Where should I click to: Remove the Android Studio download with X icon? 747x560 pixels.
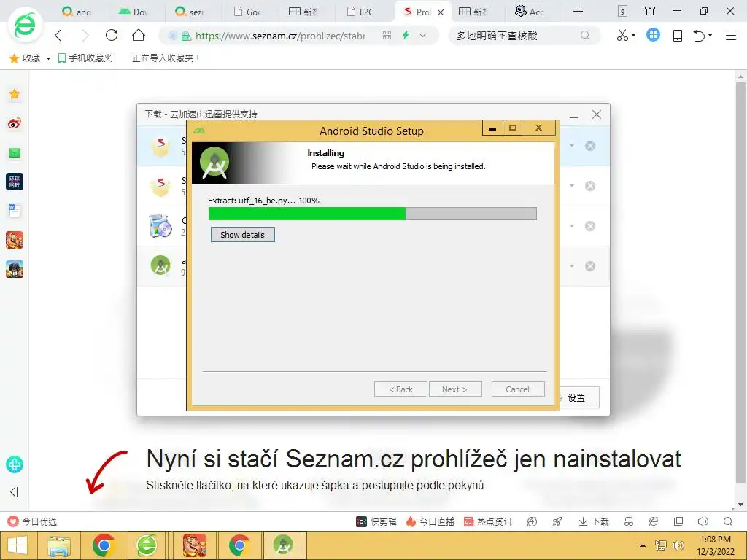tap(590, 265)
